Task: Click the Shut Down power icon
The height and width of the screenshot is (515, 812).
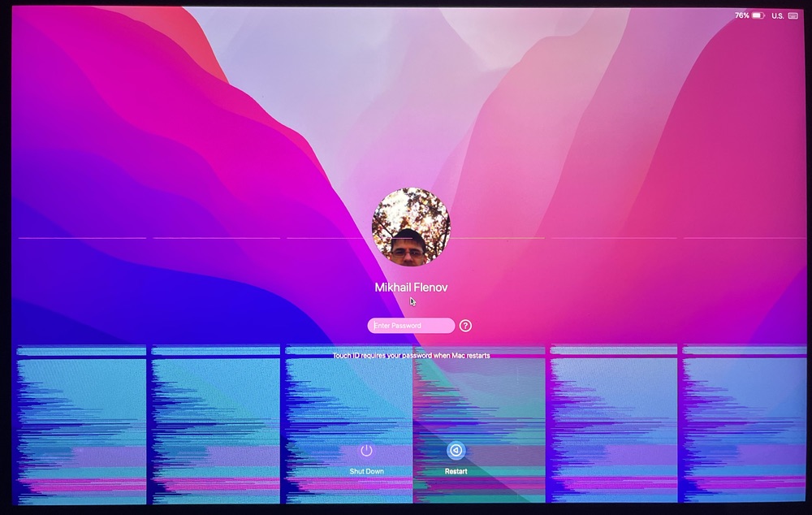Action: pyautogui.click(x=367, y=450)
